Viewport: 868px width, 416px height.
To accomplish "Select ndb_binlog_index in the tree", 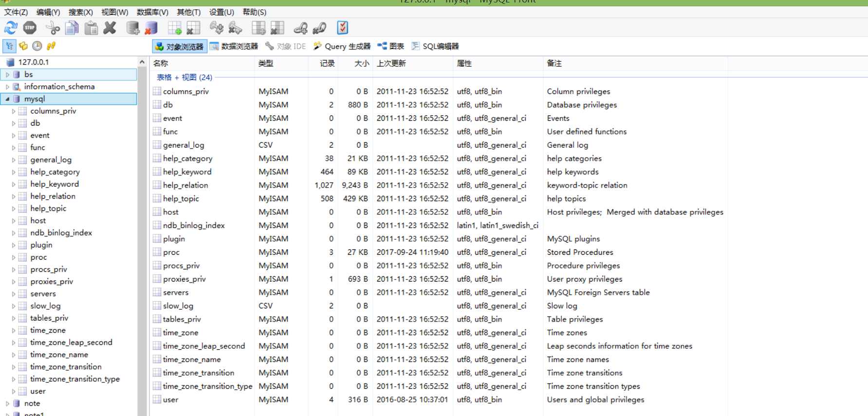I will click(x=61, y=233).
